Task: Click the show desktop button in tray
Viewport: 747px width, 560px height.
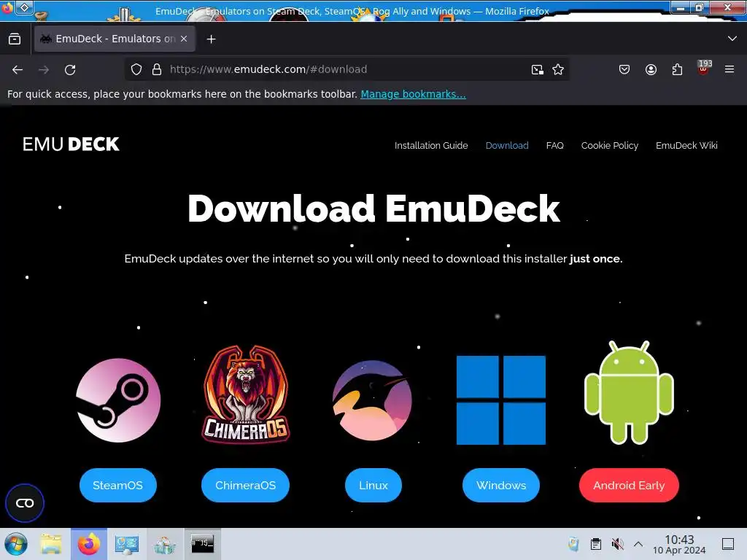Action: point(728,544)
